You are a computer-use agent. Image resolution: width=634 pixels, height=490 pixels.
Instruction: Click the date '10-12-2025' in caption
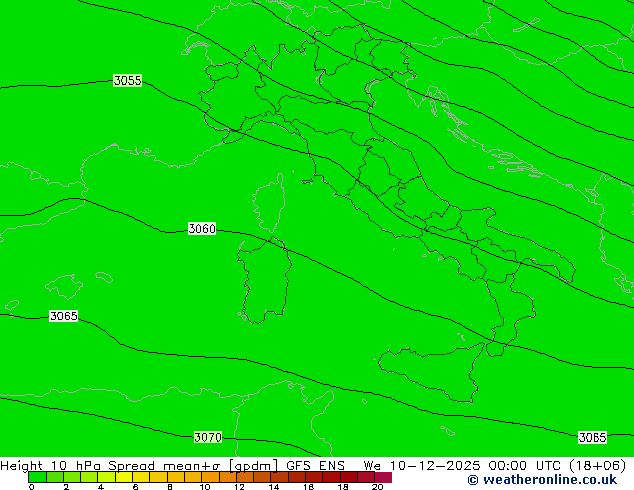[x=435, y=466]
